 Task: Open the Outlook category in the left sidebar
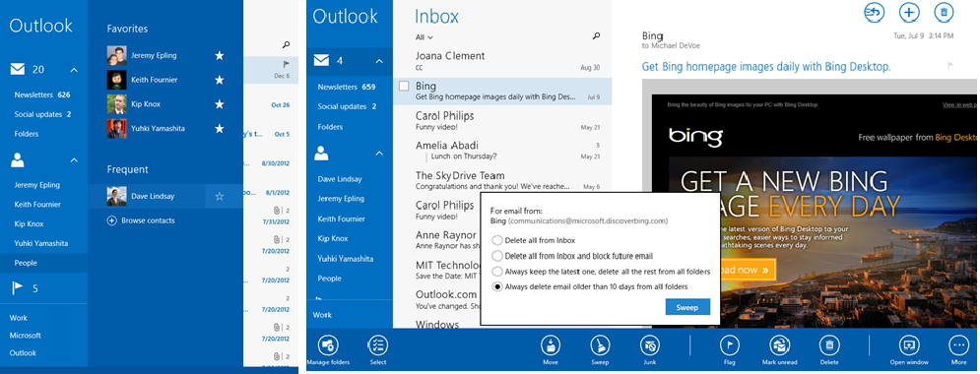[23, 352]
